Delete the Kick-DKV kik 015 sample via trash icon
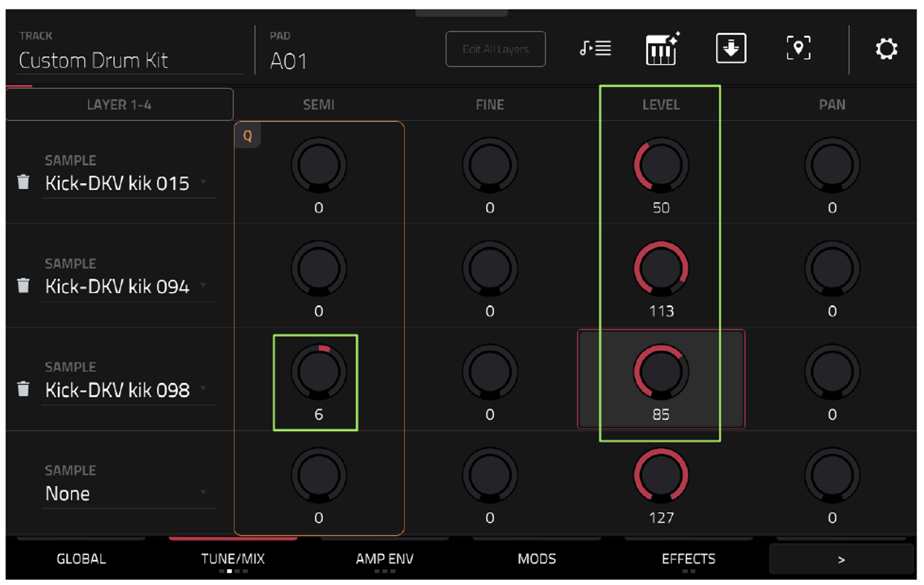This screenshot has height=585, width=924. pos(23,181)
